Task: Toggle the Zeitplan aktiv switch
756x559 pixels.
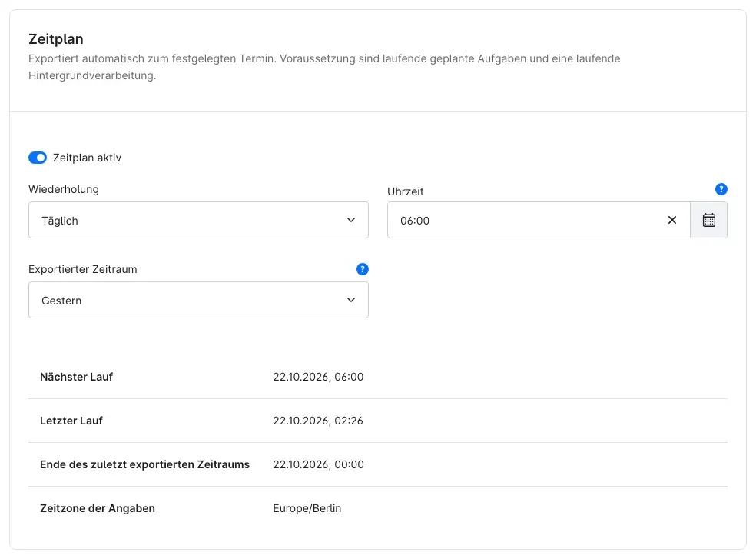Action: coord(38,158)
